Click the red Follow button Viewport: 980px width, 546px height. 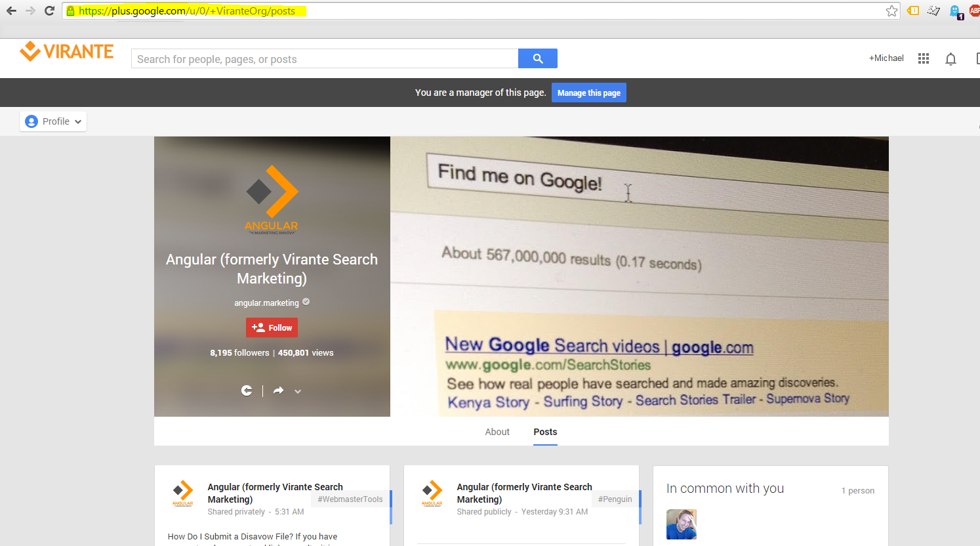[272, 327]
